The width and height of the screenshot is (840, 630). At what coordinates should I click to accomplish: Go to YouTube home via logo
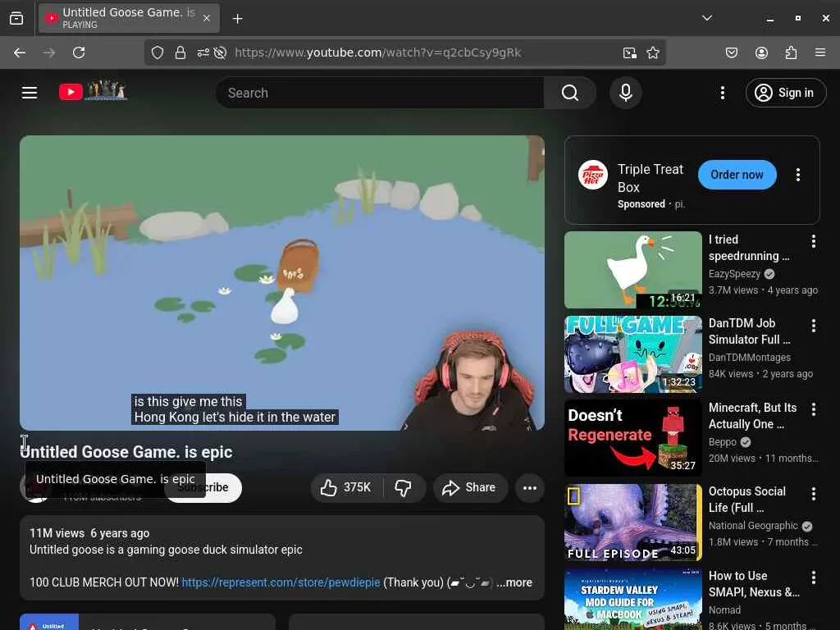point(93,92)
